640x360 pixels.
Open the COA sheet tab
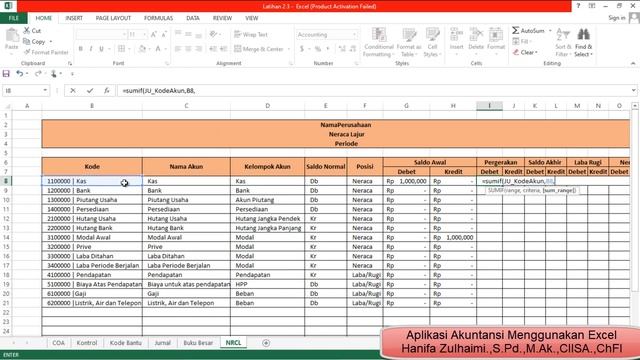(x=58, y=343)
